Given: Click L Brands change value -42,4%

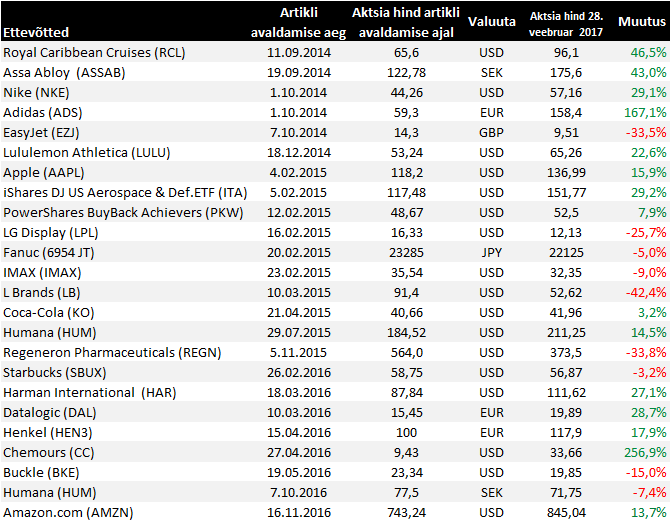Looking at the screenshot, I should point(644,292).
